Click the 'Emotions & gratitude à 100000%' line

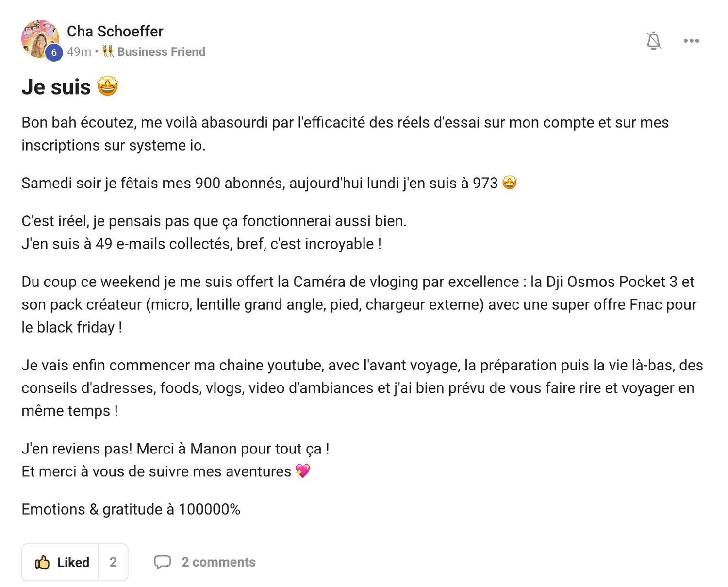[131, 509]
